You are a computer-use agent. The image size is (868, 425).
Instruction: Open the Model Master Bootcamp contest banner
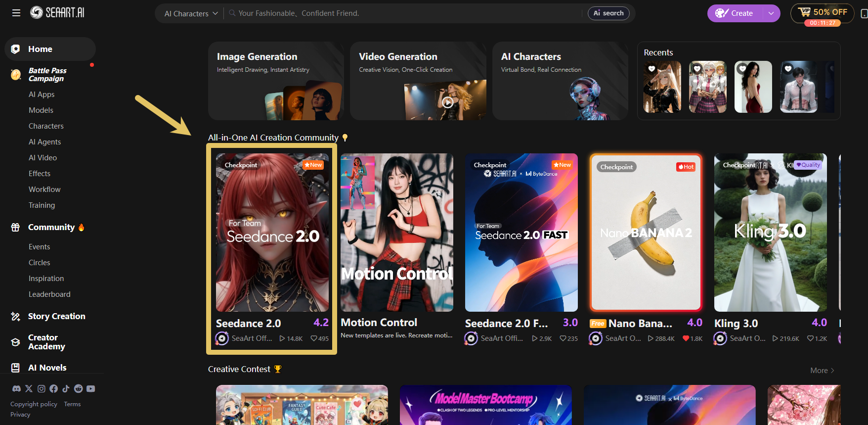pos(486,405)
